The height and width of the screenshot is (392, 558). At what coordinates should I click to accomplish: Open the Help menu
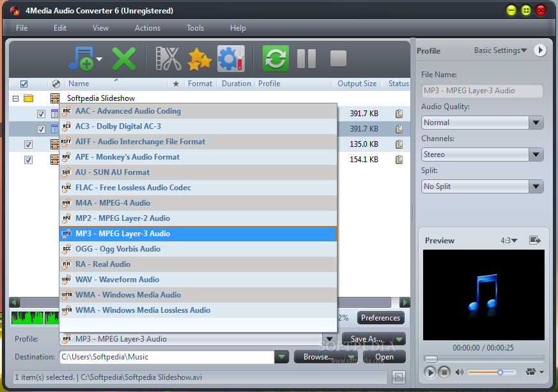[238, 28]
